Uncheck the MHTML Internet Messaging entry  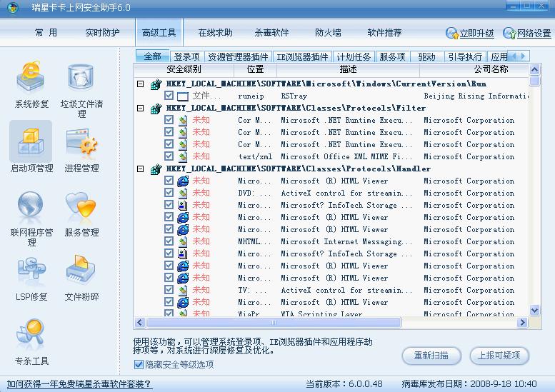click(169, 241)
